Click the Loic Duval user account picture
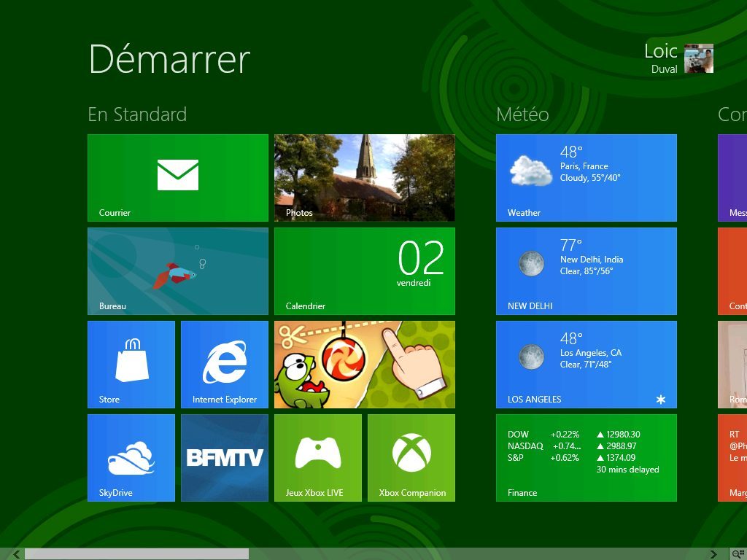747x560 pixels. [x=698, y=58]
